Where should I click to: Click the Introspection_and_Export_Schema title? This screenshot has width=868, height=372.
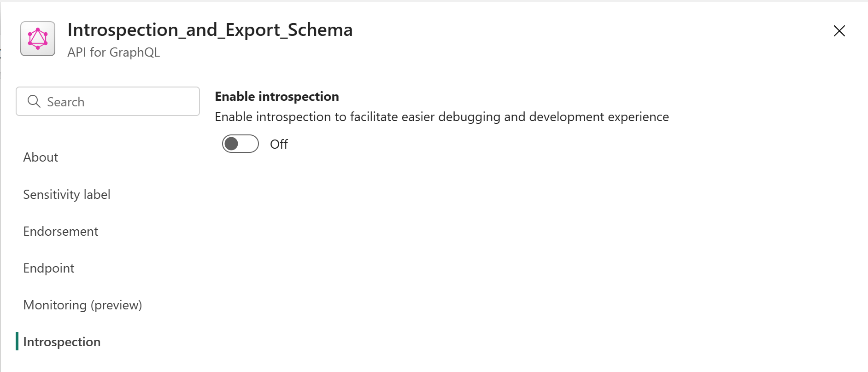tap(210, 30)
